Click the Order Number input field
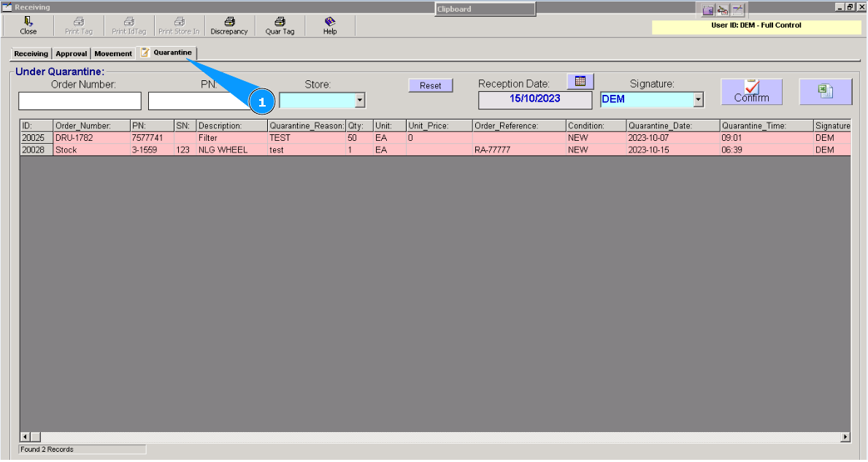The width and height of the screenshot is (868, 462). [x=80, y=100]
